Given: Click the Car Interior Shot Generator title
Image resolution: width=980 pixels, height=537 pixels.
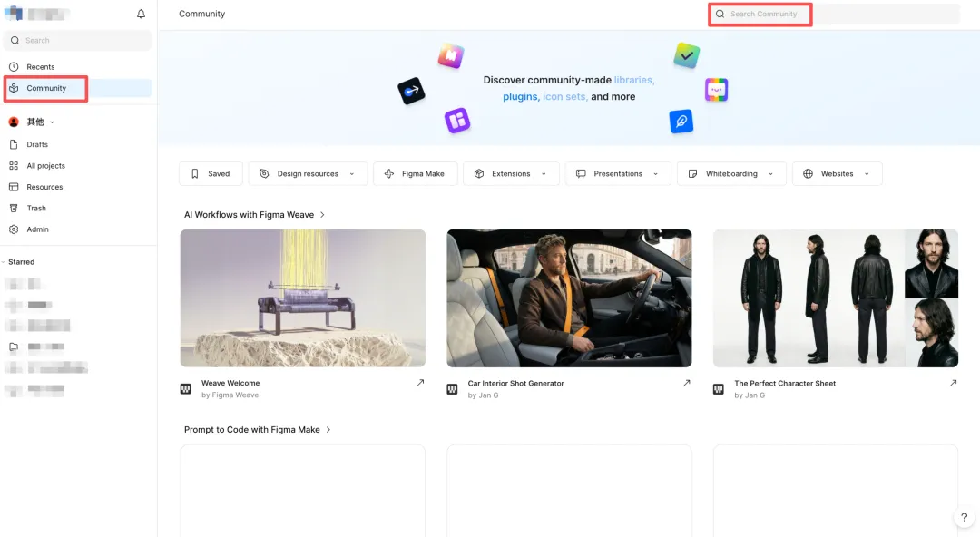Looking at the screenshot, I should tap(515, 383).
